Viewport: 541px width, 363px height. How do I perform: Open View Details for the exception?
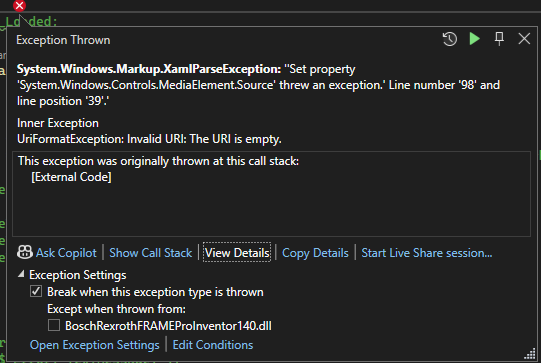[x=237, y=253]
